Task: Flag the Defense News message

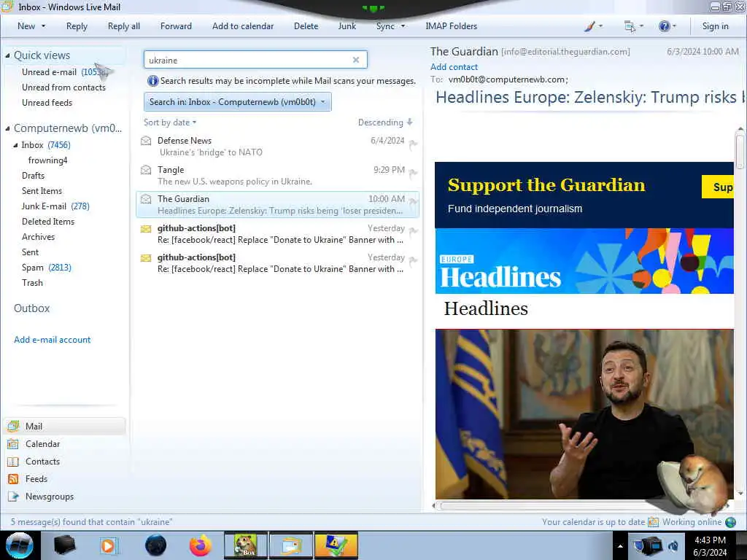Action: click(413, 144)
